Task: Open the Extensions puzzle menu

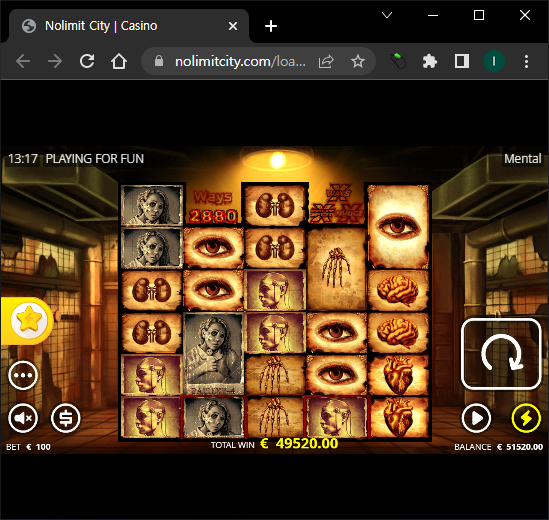Action: coord(430,61)
